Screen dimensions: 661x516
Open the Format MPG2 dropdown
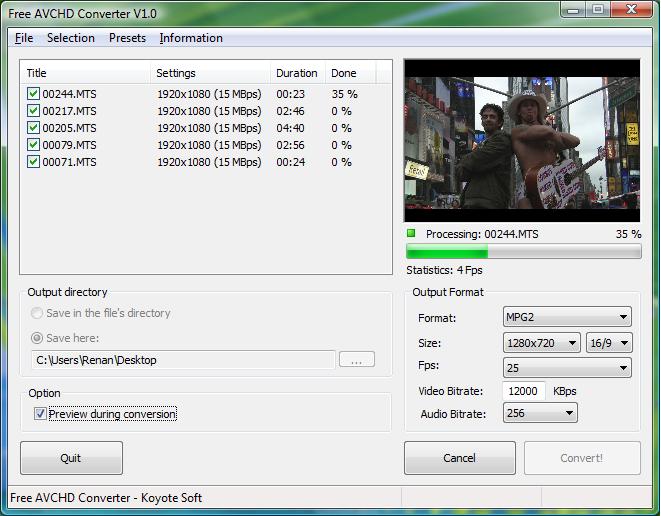pyautogui.click(x=566, y=318)
